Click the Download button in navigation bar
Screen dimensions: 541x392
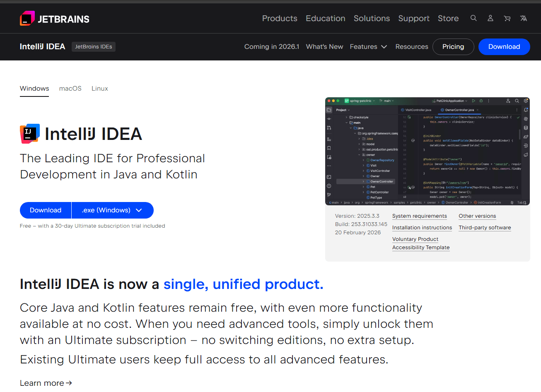504,47
